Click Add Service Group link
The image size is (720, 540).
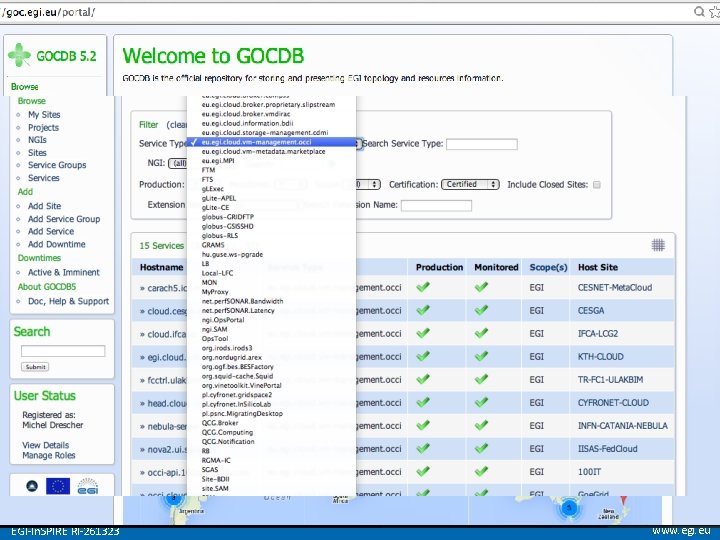[64, 219]
